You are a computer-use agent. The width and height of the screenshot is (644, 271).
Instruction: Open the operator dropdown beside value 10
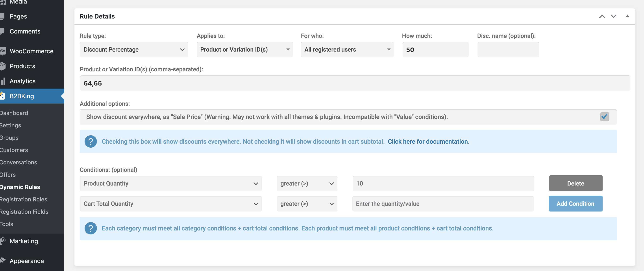307,184
